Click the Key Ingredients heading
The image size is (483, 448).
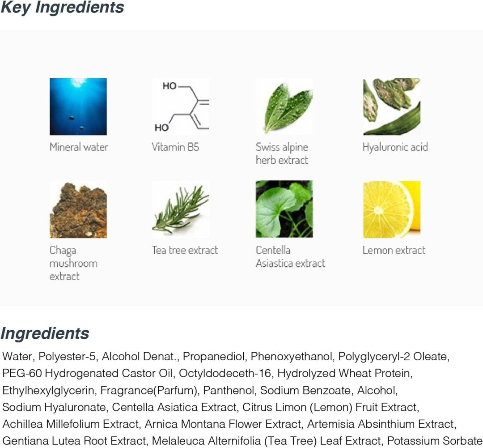(x=62, y=8)
